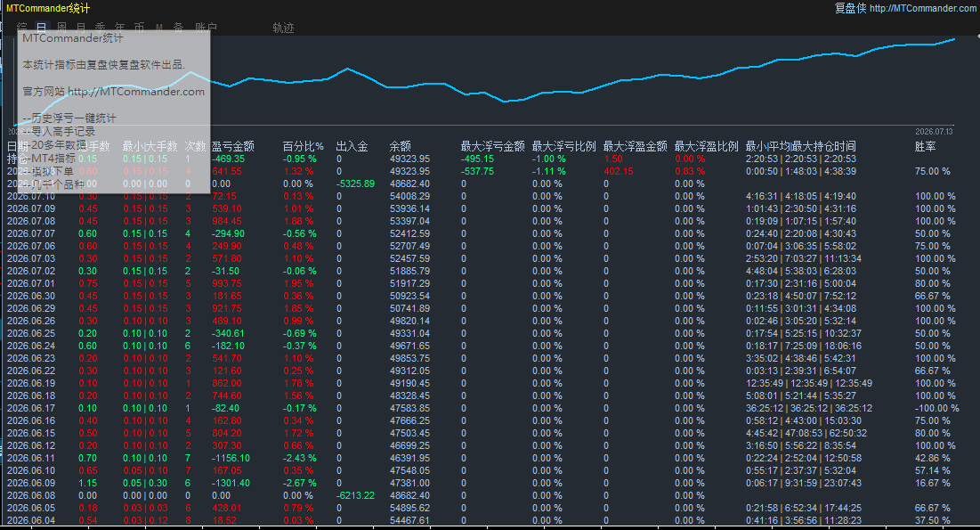The width and height of the screenshot is (980, 530).
Task: Click the 出入金 column header
Action: click(x=352, y=146)
